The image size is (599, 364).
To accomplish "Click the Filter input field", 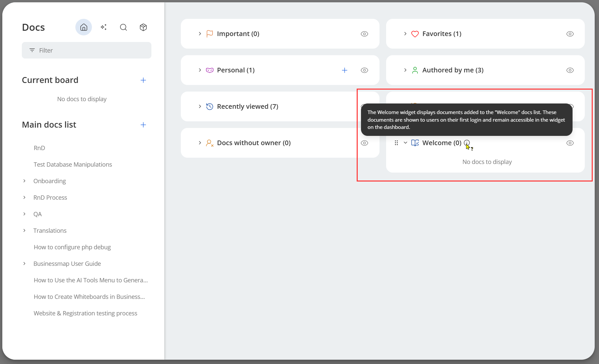I will pyautogui.click(x=87, y=50).
